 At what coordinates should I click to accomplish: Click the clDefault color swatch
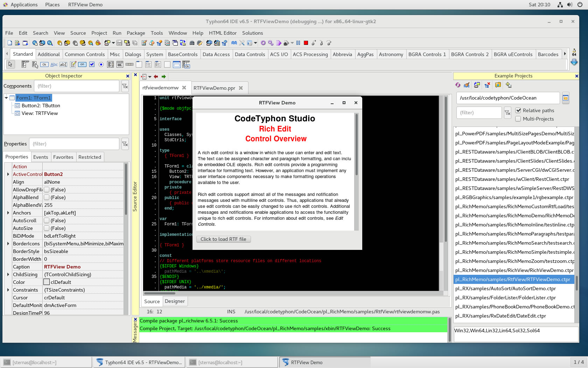(47, 282)
